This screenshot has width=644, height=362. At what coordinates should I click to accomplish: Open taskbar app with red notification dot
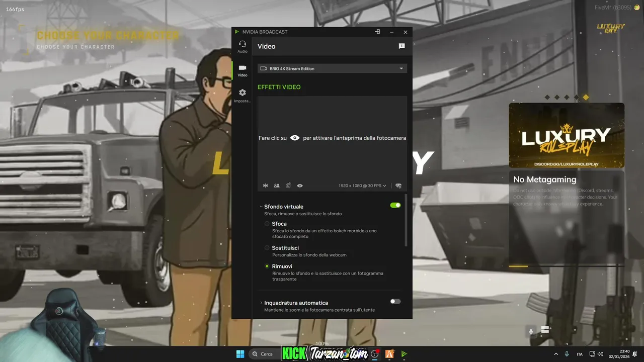pyautogui.click(x=375, y=354)
